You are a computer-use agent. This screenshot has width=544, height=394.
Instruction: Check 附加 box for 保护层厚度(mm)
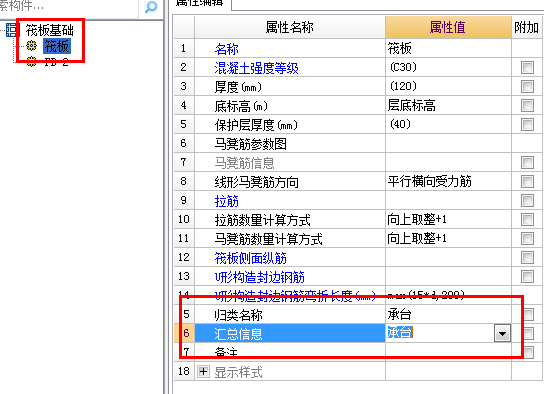[527, 125]
